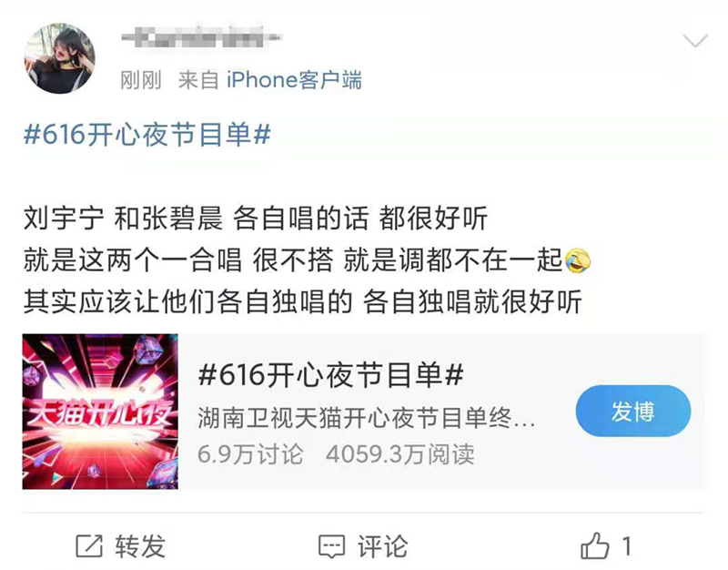Open the topic card title #616开心夜节目单#

tap(330, 375)
